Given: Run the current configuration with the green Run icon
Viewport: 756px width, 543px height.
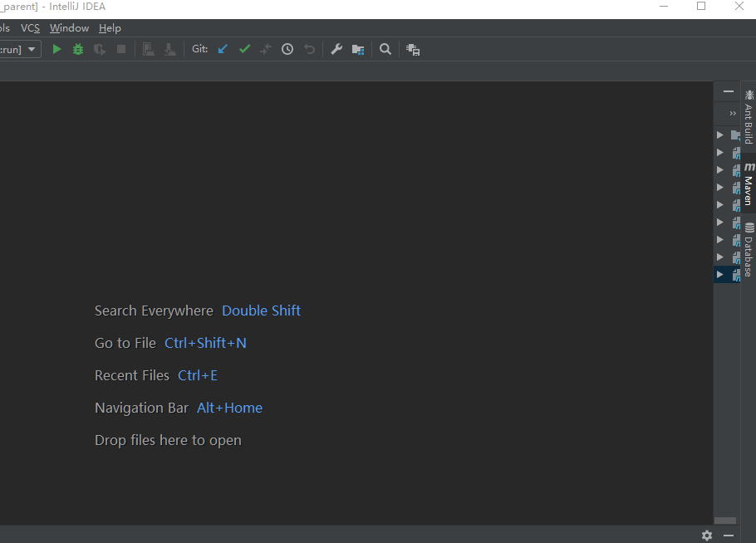Looking at the screenshot, I should [x=56, y=49].
